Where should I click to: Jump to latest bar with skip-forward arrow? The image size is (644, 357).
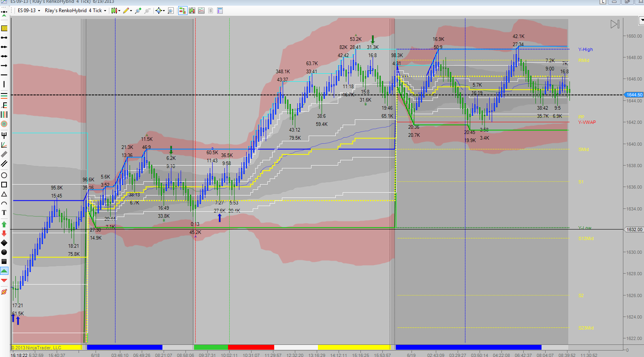(615, 24)
